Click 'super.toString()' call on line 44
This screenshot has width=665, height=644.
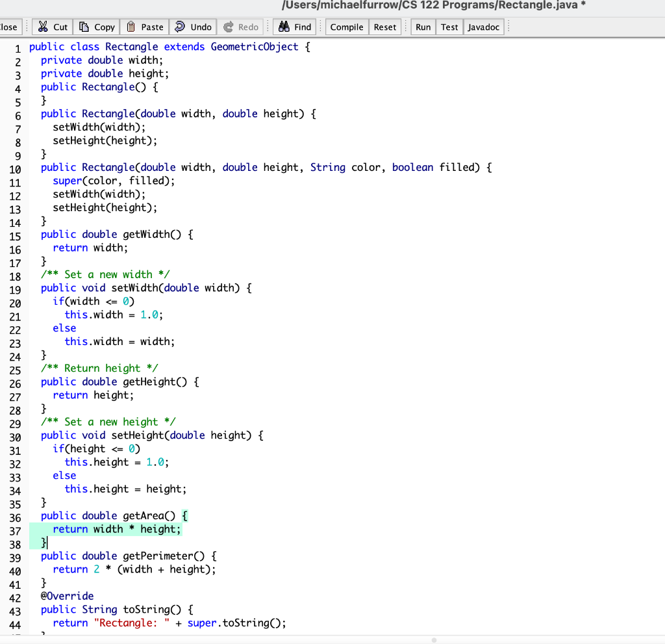(234, 623)
